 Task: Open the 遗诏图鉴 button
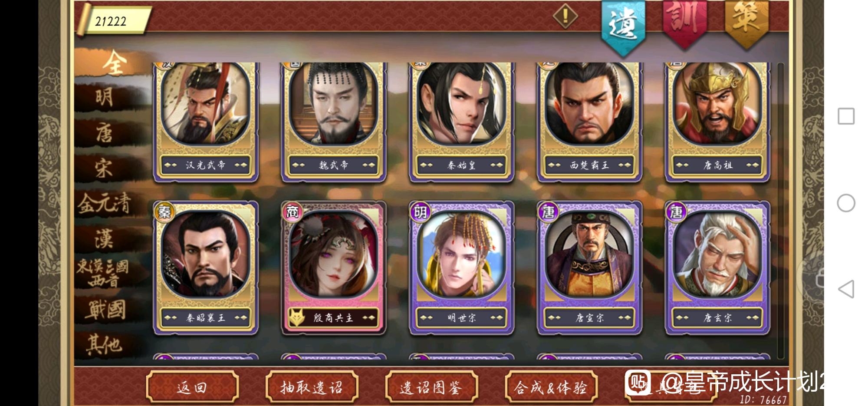point(431,386)
